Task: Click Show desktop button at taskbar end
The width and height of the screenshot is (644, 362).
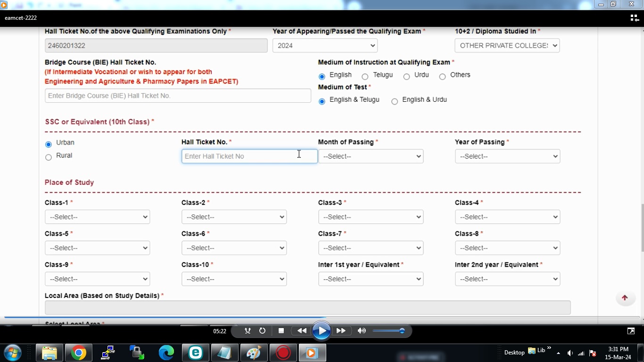Action: point(641,353)
